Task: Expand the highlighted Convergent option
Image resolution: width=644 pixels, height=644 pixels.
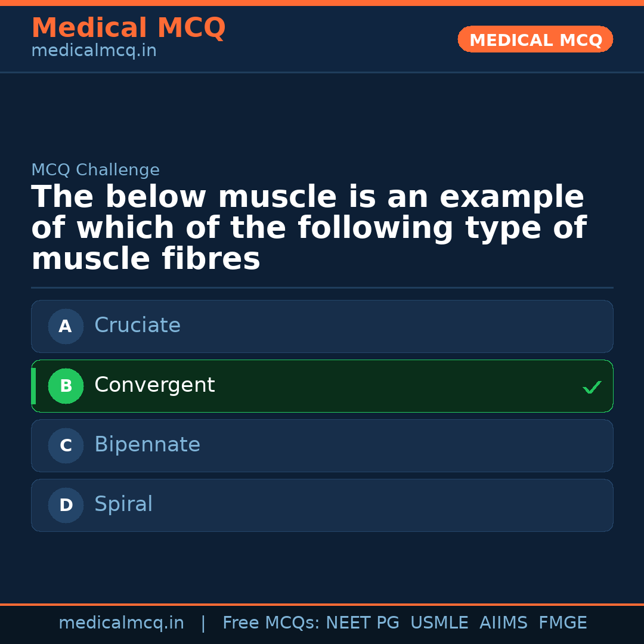Action: pos(322,386)
